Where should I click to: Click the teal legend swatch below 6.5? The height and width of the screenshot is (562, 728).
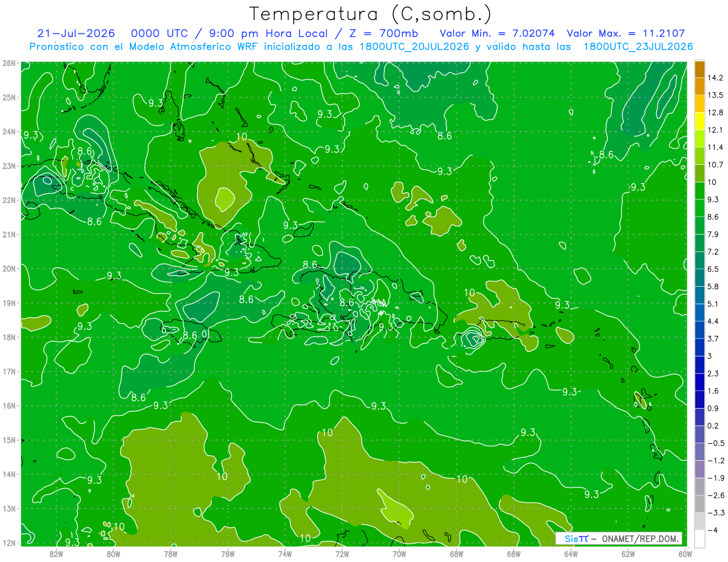click(699, 278)
